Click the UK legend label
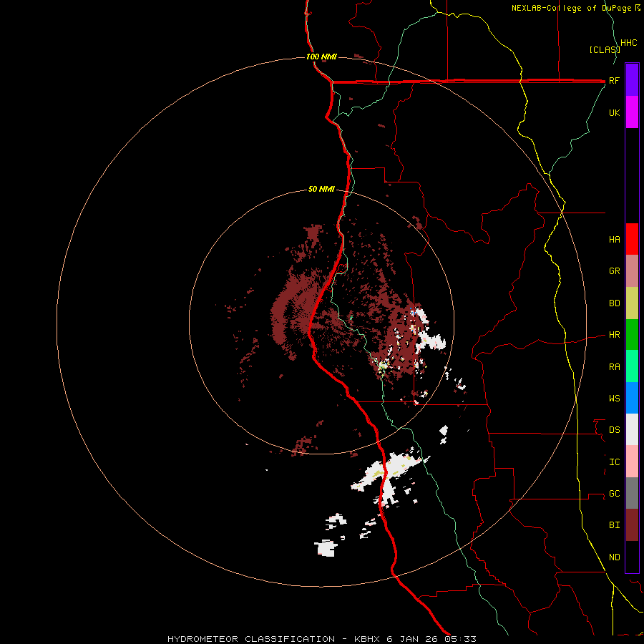The image size is (644, 644). tap(615, 112)
